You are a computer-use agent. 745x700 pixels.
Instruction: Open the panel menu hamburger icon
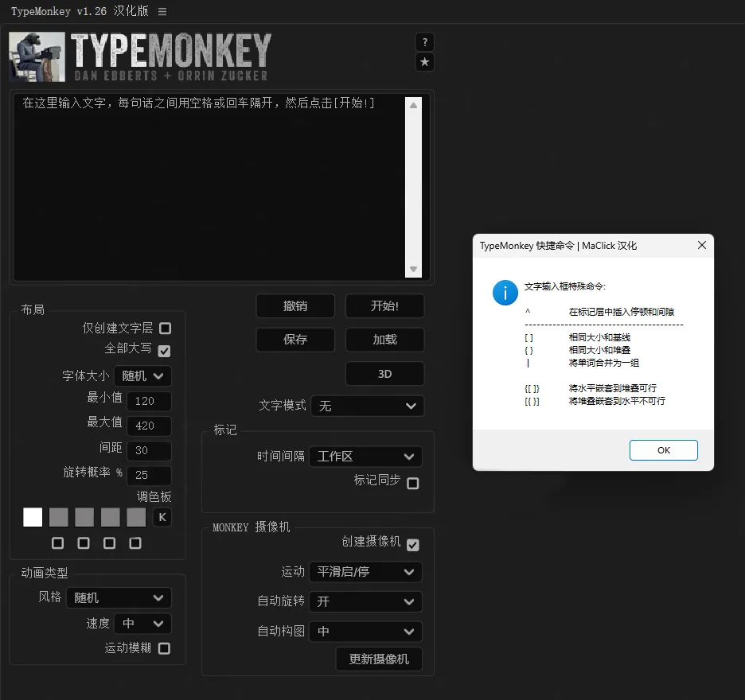(162, 12)
